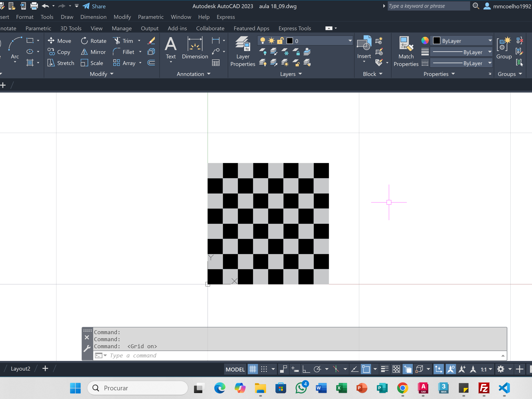Image resolution: width=532 pixels, height=399 pixels.
Task: Select the Text annotation tool
Action: (171, 48)
